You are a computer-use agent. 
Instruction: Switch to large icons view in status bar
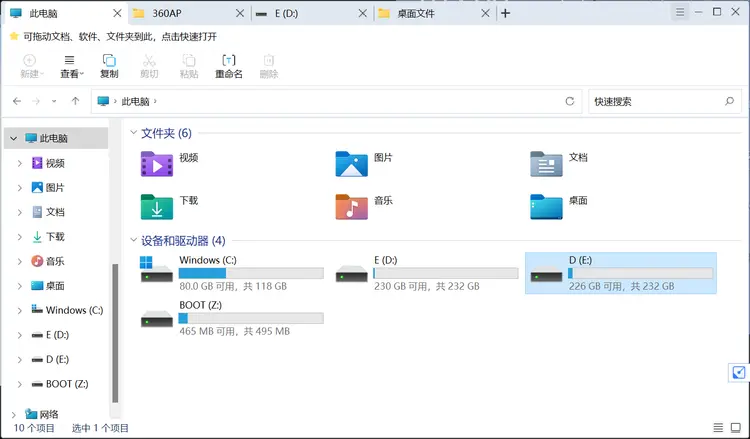[x=737, y=428]
